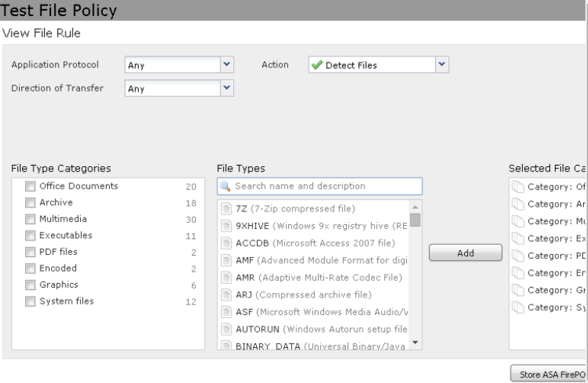Open the Application Protocol dropdown

pos(227,64)
